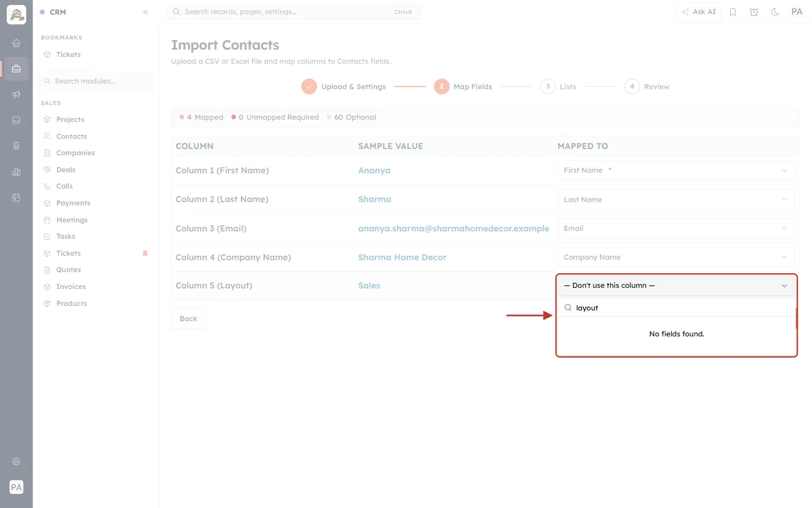The image size is (812, 508).
Task: Jump to the Review step
Action: 647,86
